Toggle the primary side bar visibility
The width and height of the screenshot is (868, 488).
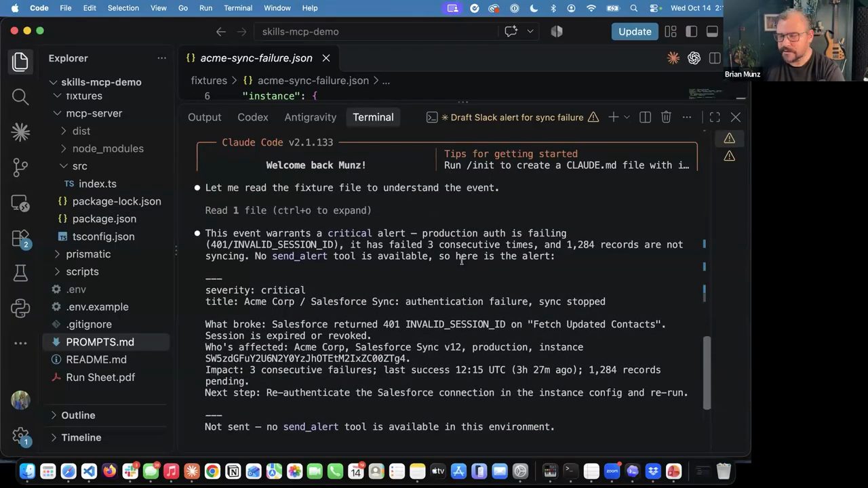coord(691,31)
